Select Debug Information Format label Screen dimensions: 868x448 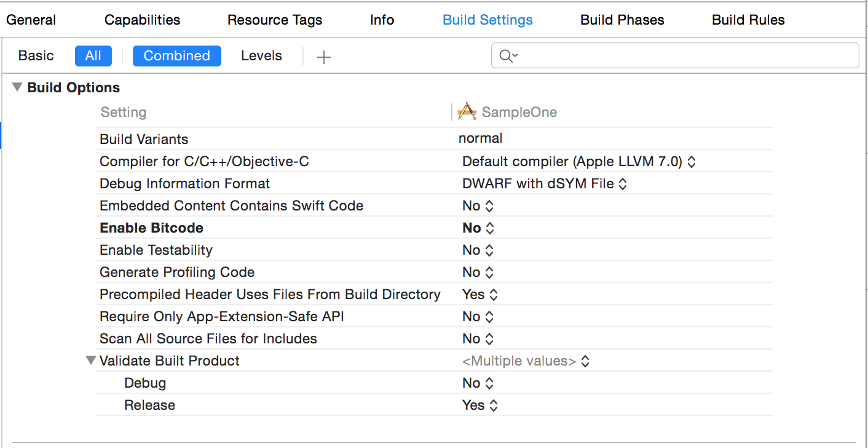(x=184, y=184)
